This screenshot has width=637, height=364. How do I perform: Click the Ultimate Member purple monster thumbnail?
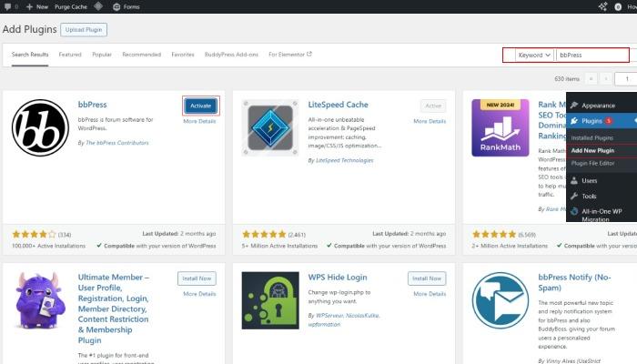click(x=40, y=300)
